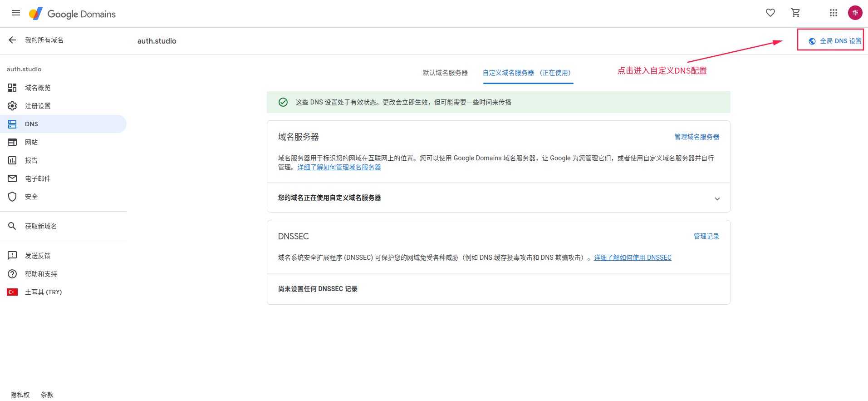
Task: Open the 隐私权 footer link
Action: tap(20, 395)
